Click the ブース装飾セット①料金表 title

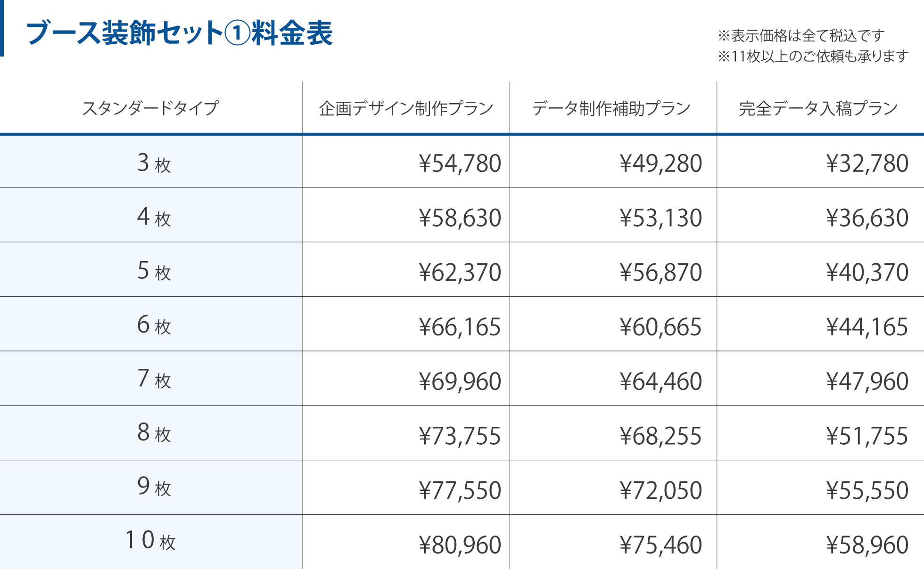(180, 33)
